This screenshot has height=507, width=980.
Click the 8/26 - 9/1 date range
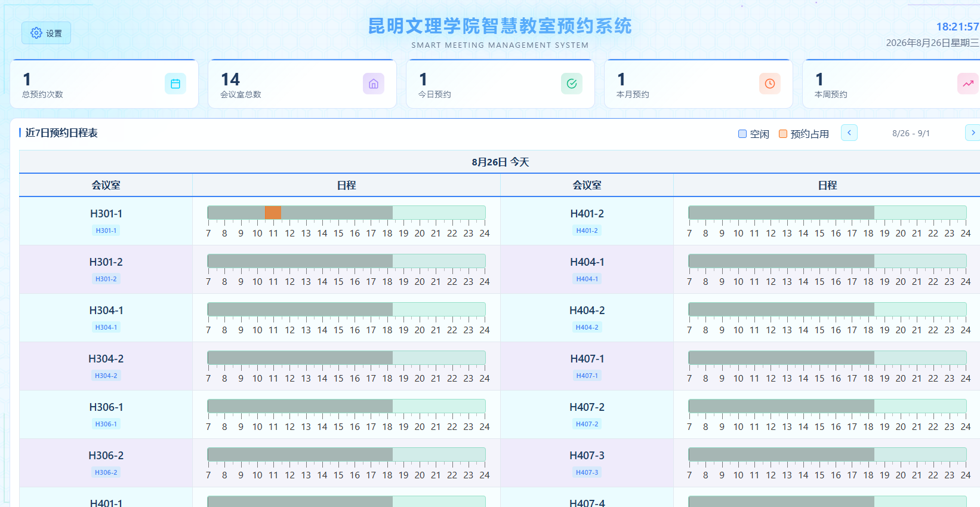point(911,133)
